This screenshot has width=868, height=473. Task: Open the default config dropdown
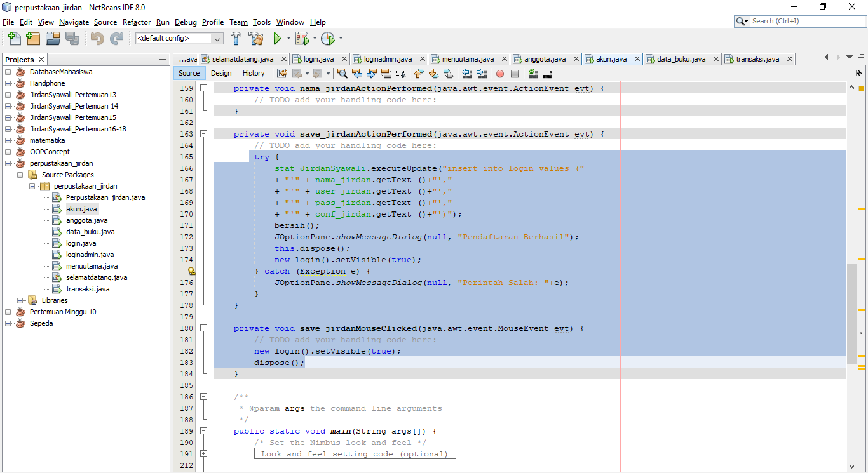tap(216, 38)
